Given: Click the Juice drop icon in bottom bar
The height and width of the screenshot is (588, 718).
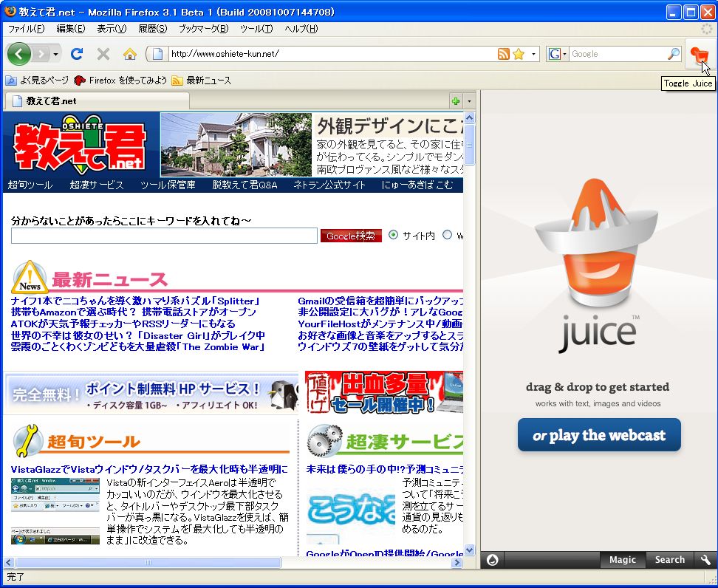Looking at the screenshot, I should coord(493,560).
